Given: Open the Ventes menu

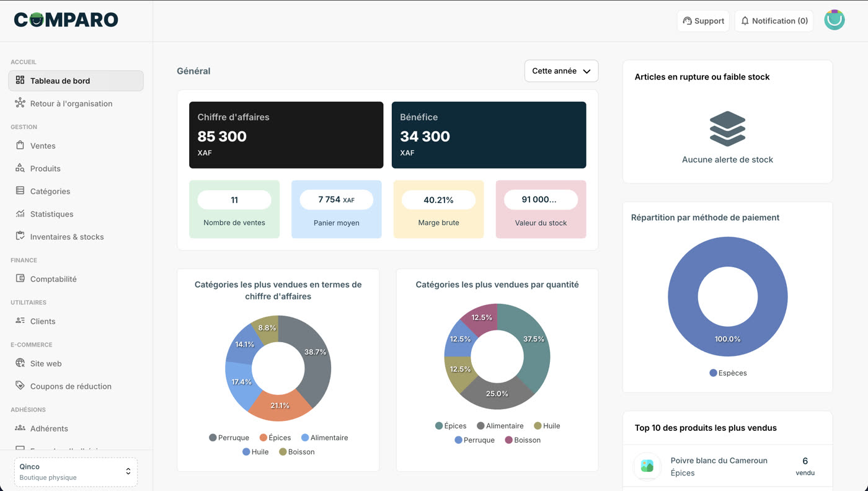Looking at the screenshot, I should (43, 146).
